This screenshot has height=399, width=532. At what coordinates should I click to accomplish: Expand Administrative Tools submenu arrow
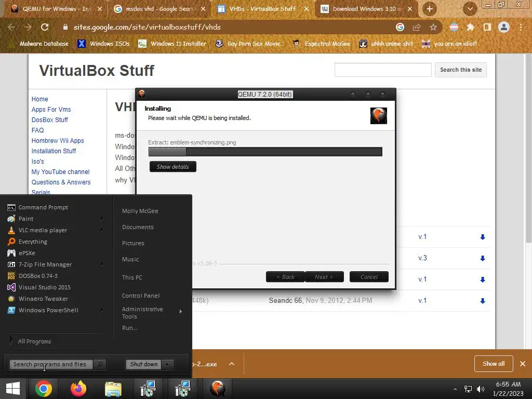click(180, 312)
